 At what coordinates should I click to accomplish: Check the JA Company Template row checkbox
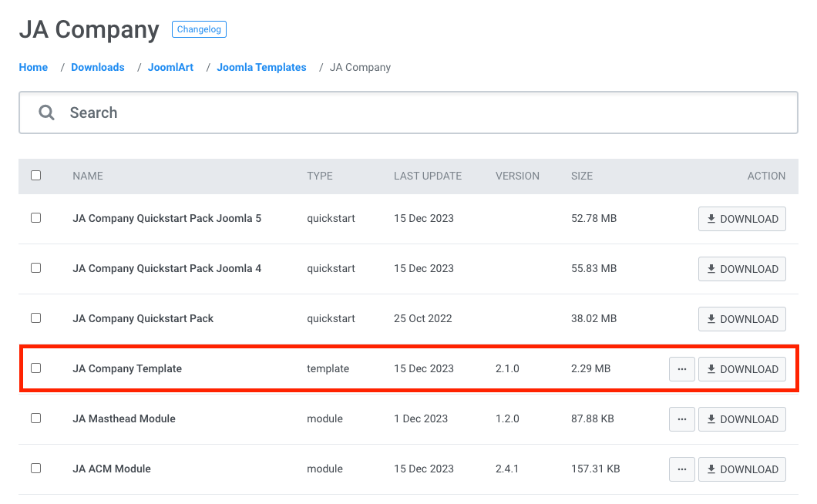click(x=35, y=368)
